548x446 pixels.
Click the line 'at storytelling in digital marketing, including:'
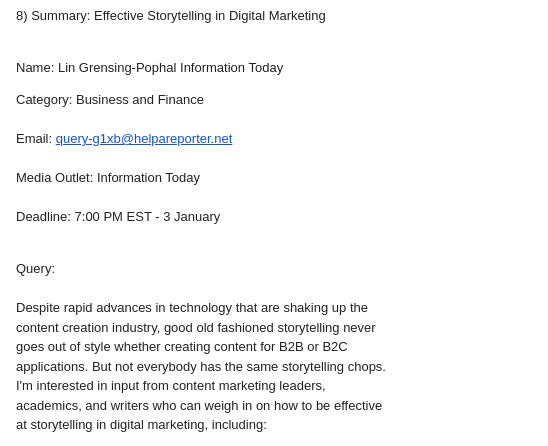click(x=141, y=425)
